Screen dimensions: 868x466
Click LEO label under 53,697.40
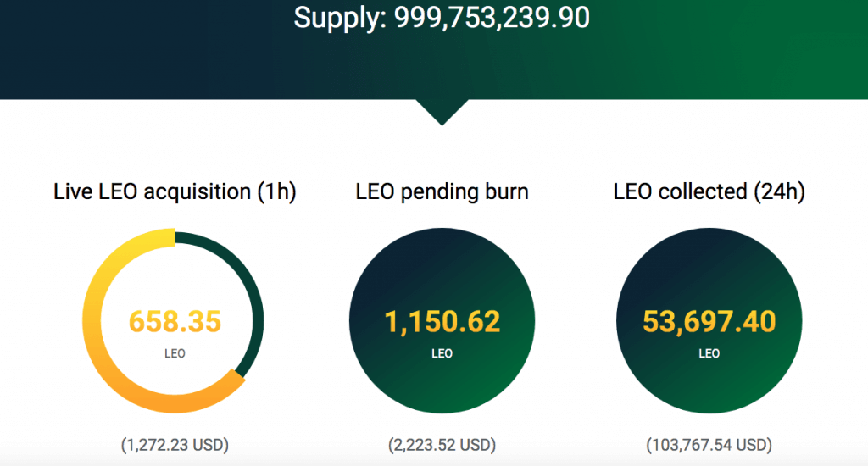coord(709,353)
